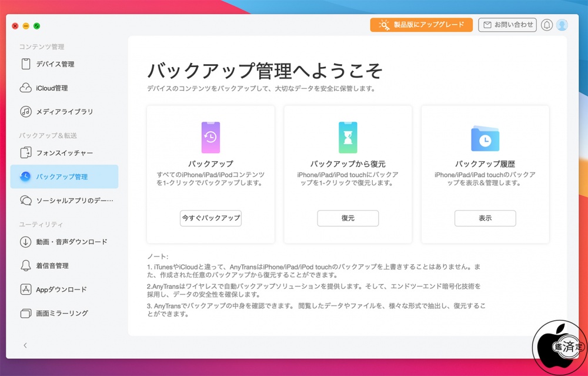Click the Appダウンロード app store icon
588x376 pixels.
[x=25, y=290]
